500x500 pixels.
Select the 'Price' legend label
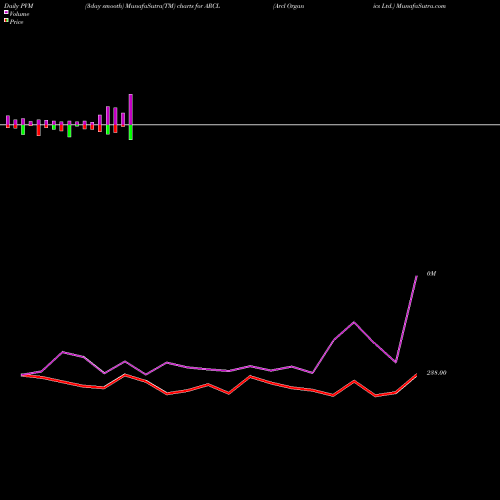16,22
